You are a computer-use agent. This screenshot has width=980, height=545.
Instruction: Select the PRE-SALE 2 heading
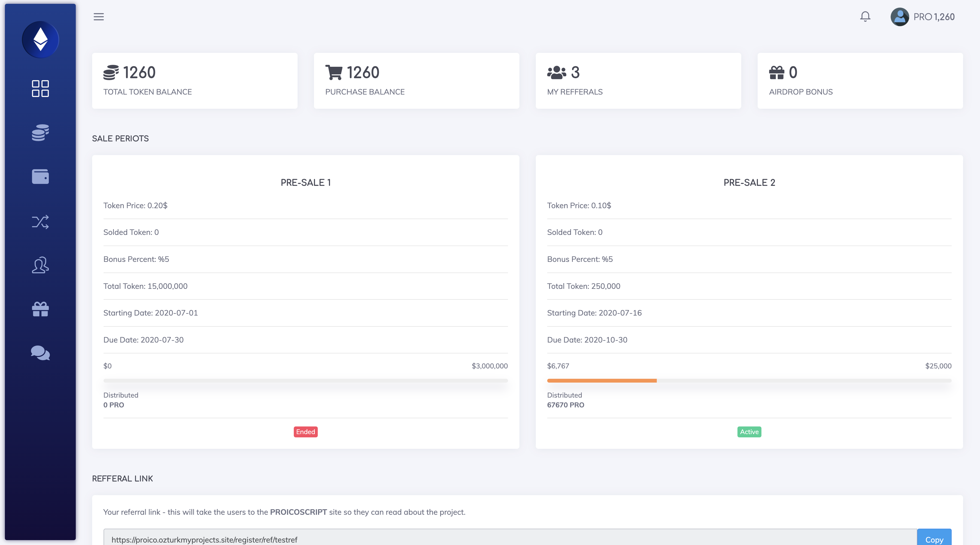[x=749, y=183]
